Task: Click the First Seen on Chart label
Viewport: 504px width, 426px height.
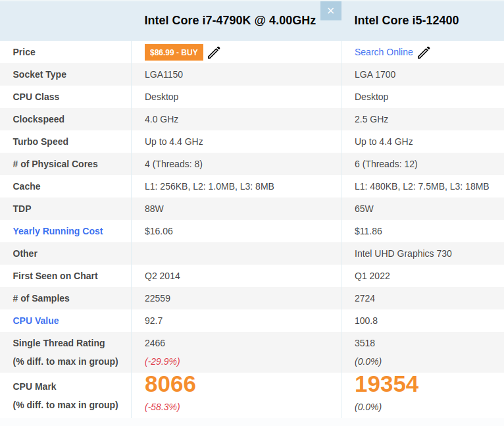Action: [55, 276]
